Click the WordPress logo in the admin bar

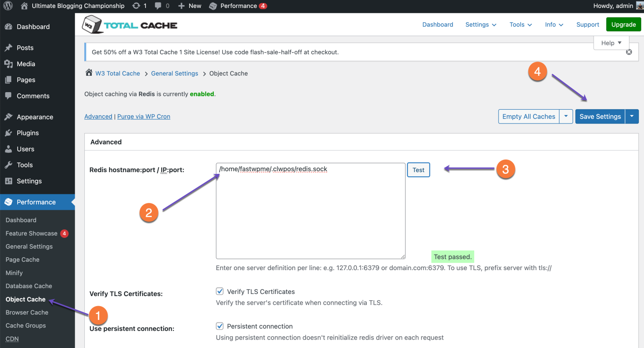pyautogui.click(x=8, y=6)
